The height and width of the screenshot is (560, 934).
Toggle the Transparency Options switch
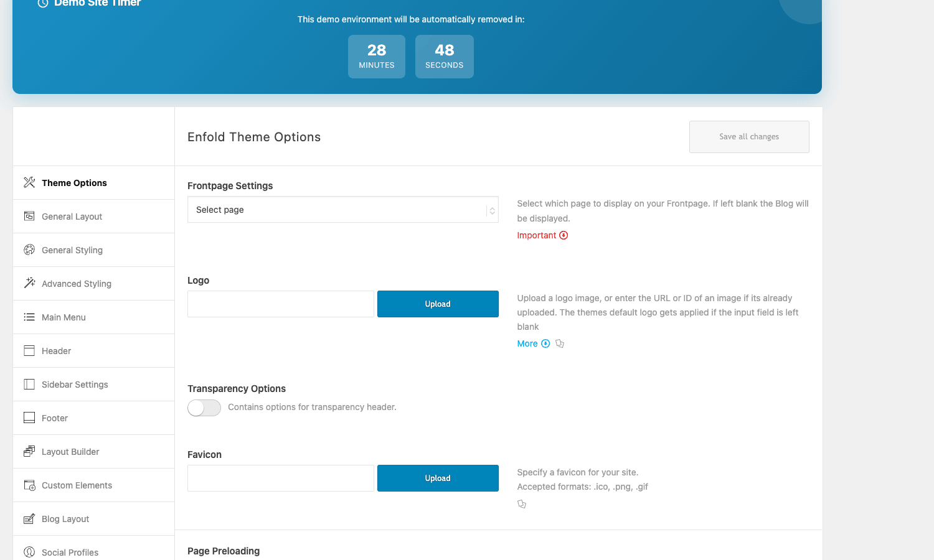click(x=204, y=408)
